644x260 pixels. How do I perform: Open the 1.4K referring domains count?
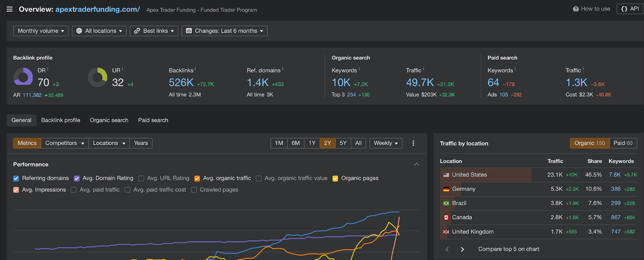258,83
